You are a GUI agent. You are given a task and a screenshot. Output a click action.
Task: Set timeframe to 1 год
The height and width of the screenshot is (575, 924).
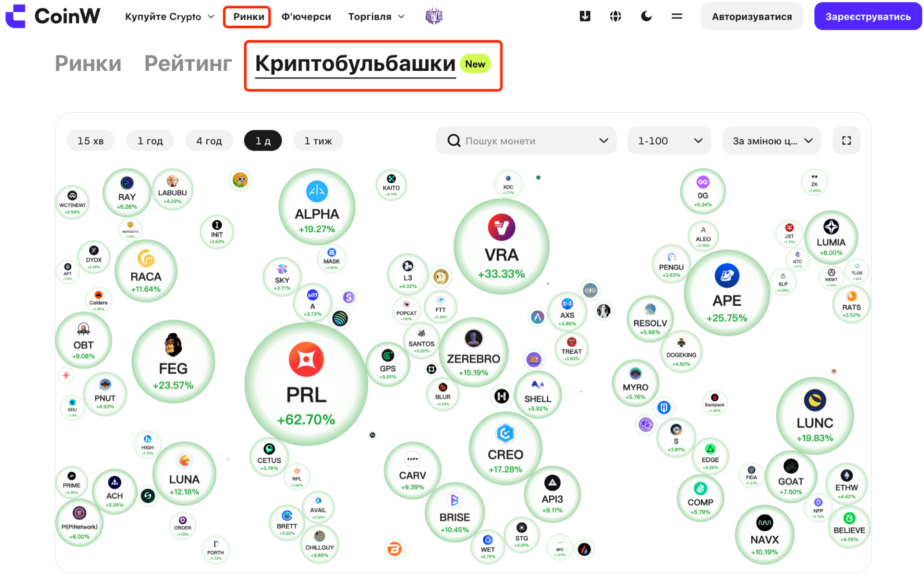click(x=150, y=141)
